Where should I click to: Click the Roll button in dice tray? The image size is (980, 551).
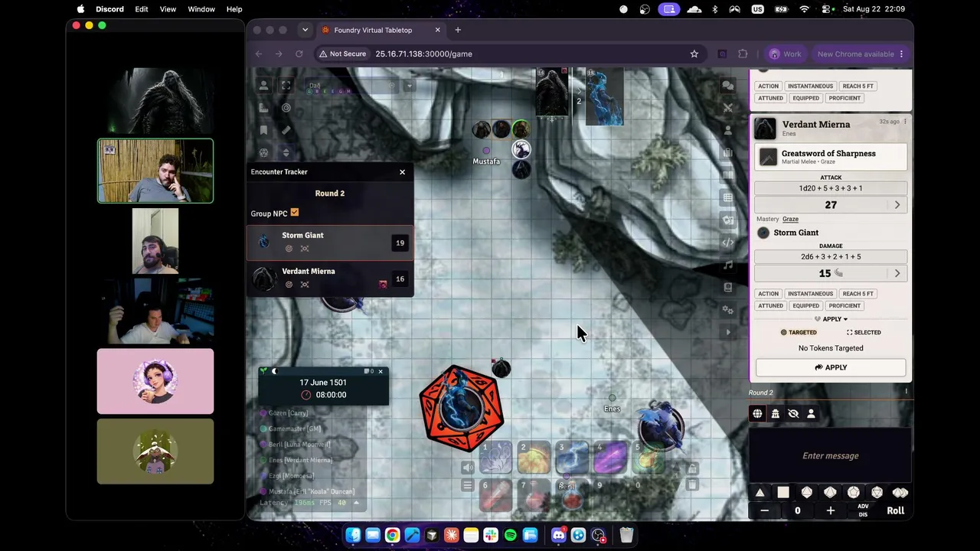tap(895, 510)
